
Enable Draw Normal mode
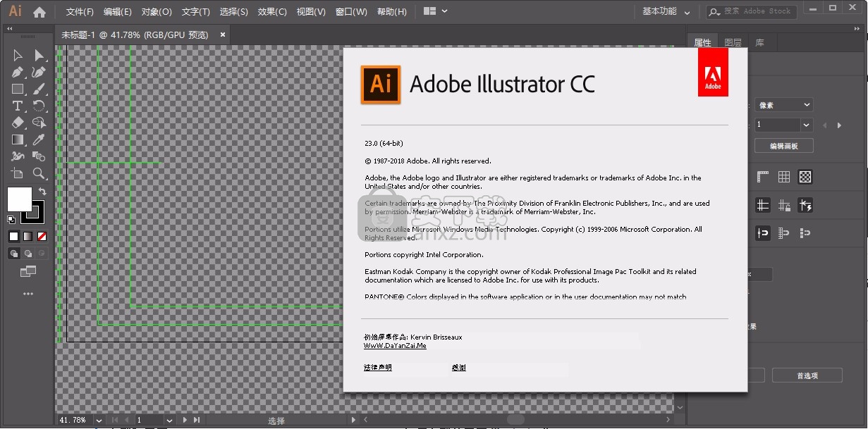(14, 254)
